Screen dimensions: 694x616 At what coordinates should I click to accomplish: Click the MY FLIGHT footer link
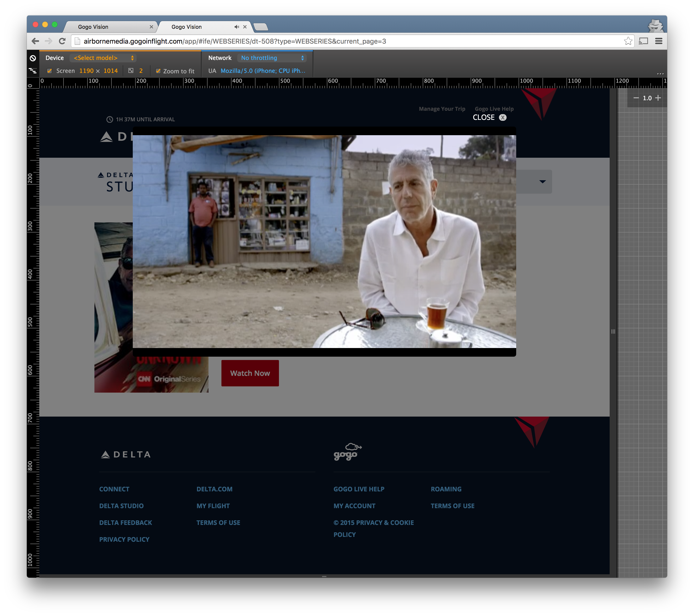tap(213, 506)
